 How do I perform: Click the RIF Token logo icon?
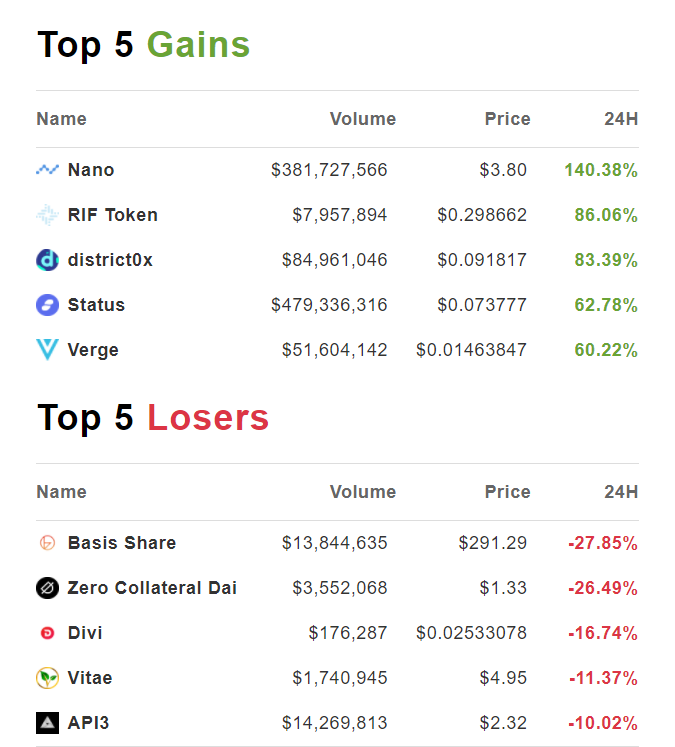click(x=47, y=215)
